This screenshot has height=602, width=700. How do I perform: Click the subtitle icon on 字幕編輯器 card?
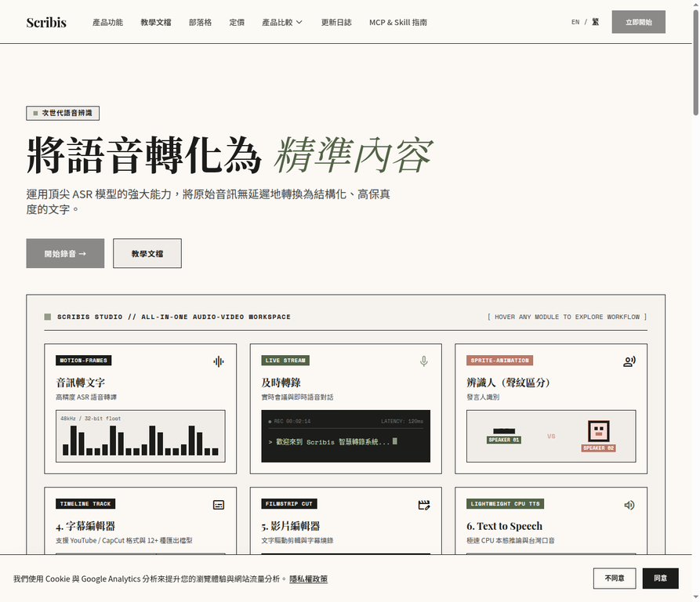coord(218,505)
